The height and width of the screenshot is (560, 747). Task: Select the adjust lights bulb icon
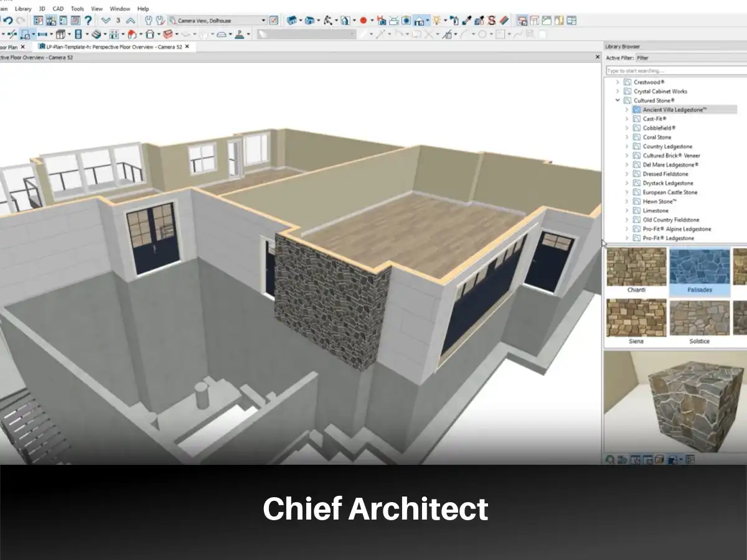pyautogui.click(x=436, y=21)
